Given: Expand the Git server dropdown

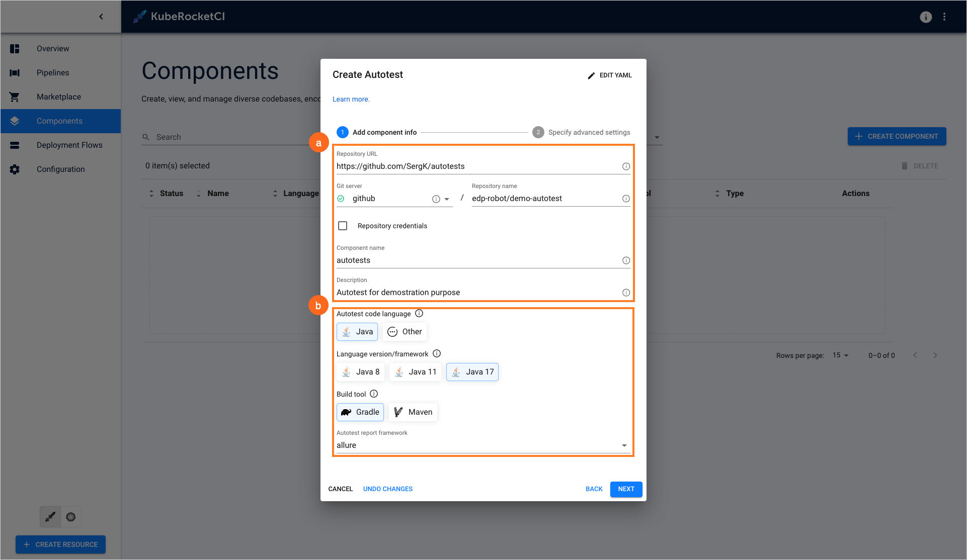Looking at the screenshot, I should 447,199.
